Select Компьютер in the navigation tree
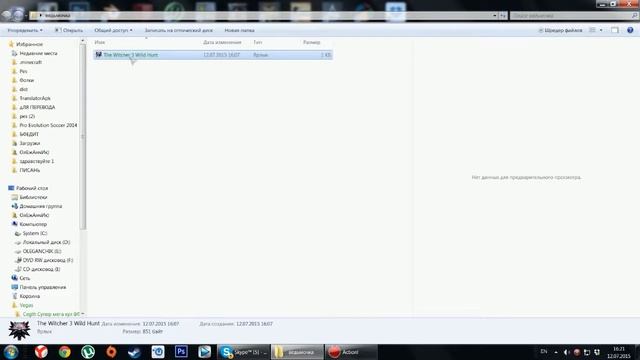The image size is (640, 360). coord(33,224)
